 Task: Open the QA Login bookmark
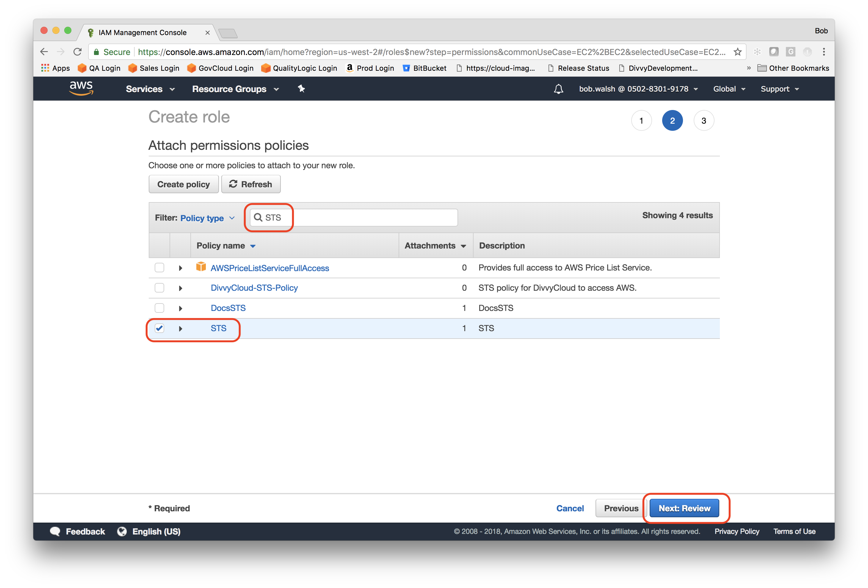pos(99,68)
